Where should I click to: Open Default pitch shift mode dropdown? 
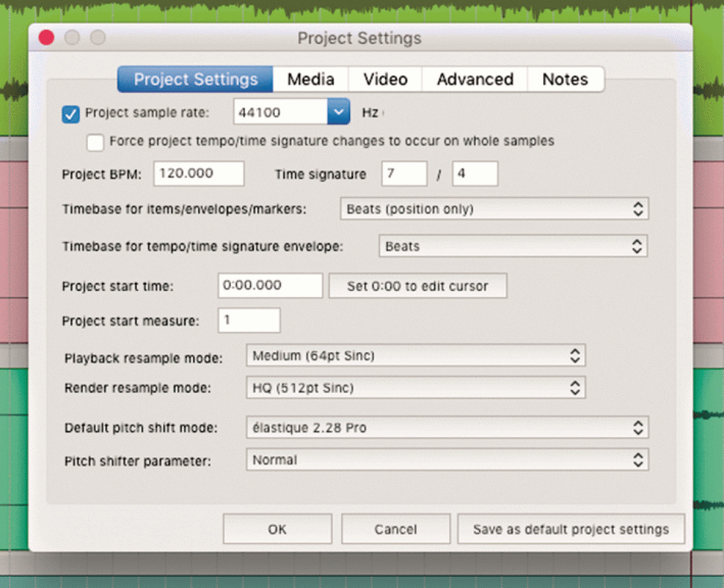coord(447,428)
